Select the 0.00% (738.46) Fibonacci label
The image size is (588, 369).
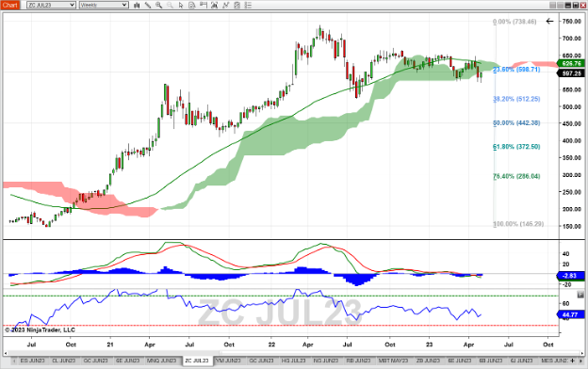coord(514,22)
